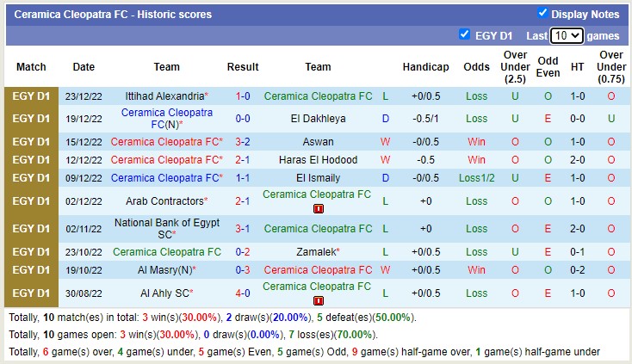Open the 3-1 result for National Bank match
632x364 pixels.
[243, 229]
